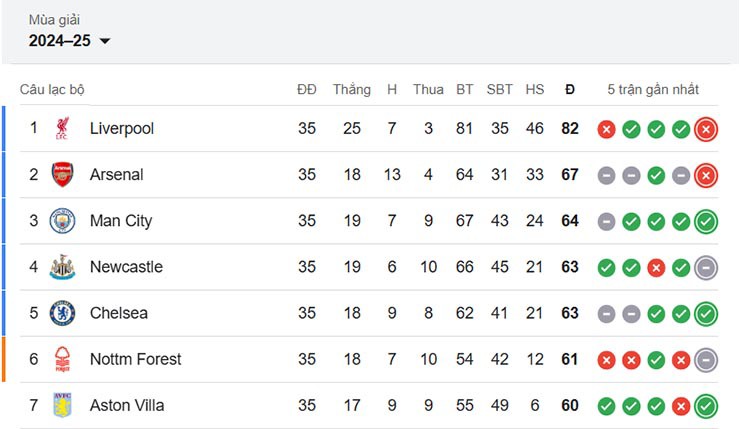Screen dimensions: 740x429
Task: Select the Nottm Forest team name
Action: 135,359
